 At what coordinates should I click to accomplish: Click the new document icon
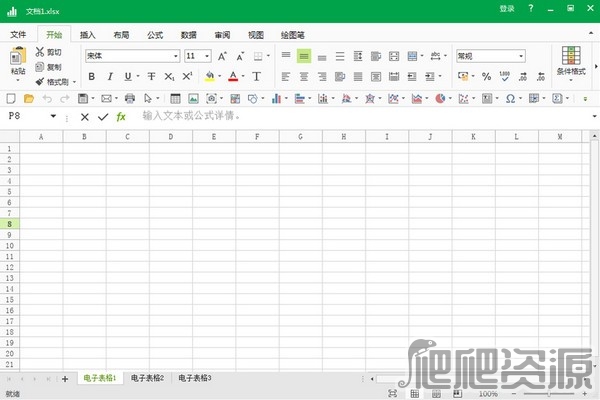point(11,99)
